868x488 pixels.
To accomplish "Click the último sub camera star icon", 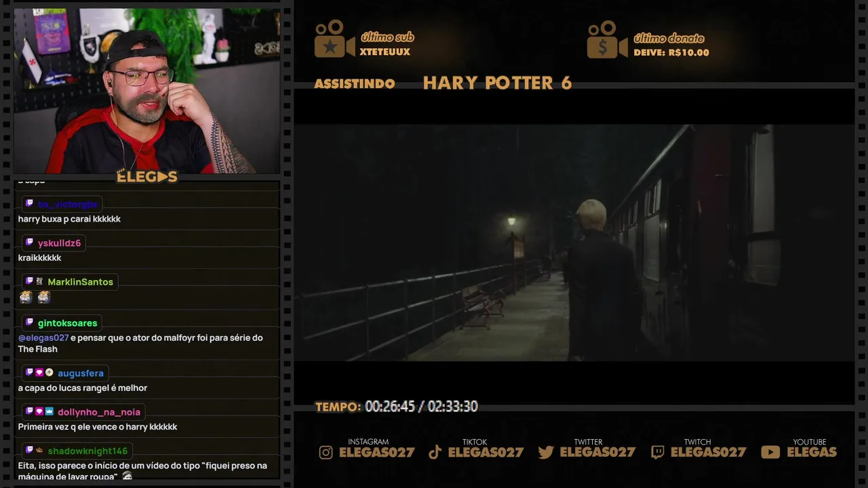I will (334, 39).
